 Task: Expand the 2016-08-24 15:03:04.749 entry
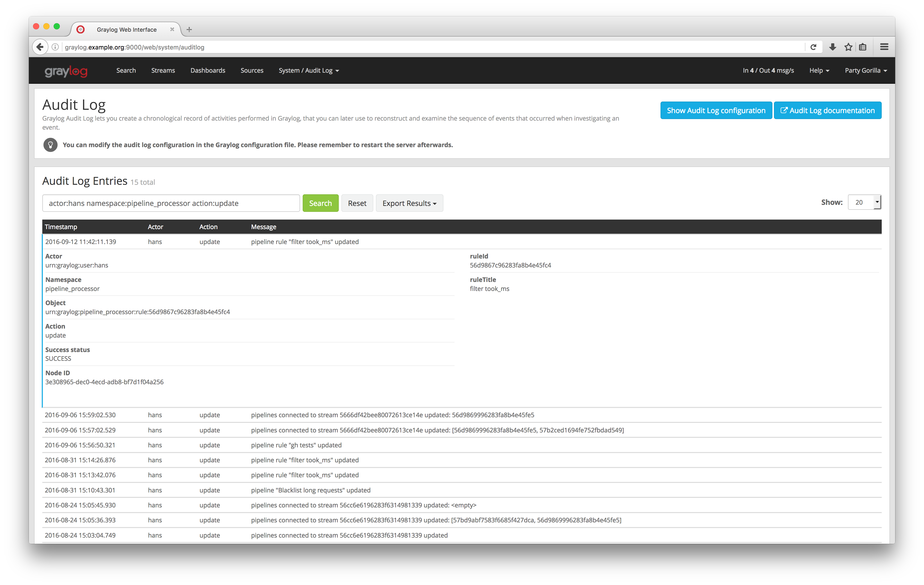(462, 535)
